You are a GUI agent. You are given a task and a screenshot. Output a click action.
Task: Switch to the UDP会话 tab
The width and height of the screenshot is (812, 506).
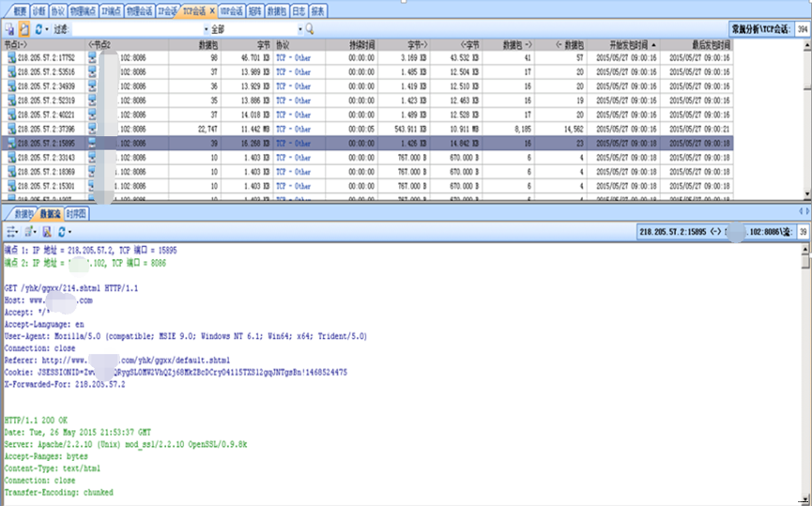[x=231, y=11]
